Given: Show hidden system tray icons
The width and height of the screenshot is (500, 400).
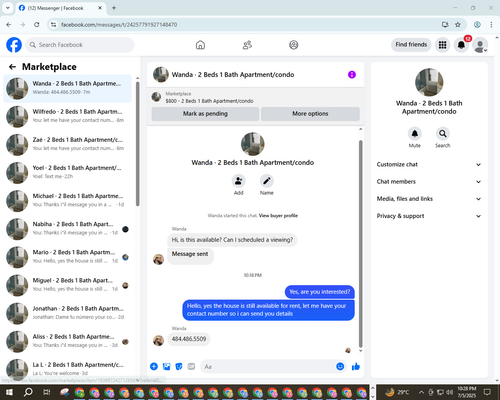Looking at the screenshot, I should 421,392.
